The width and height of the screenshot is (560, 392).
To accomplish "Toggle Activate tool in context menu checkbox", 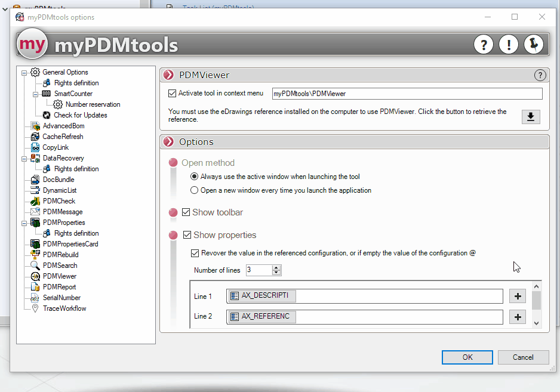I will coord(173,94).
